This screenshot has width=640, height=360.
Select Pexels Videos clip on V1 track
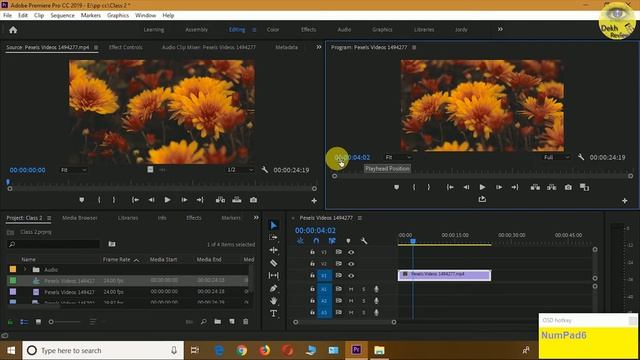[x=444, y=275]
